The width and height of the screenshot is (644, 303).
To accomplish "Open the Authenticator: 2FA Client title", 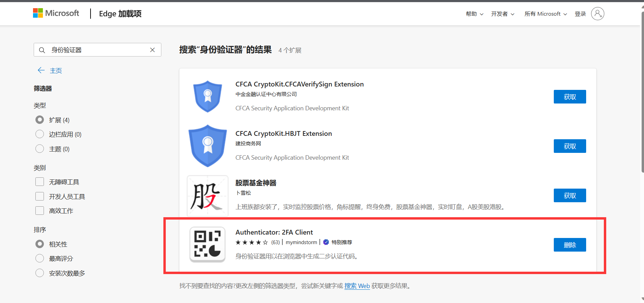I will [274, 232].
